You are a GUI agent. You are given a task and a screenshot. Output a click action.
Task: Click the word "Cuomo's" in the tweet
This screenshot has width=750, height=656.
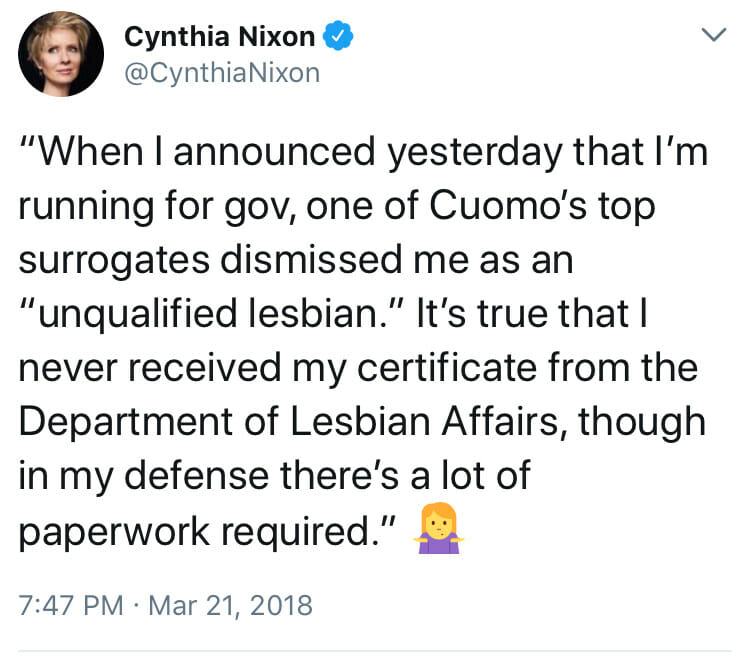pos(508,206)
